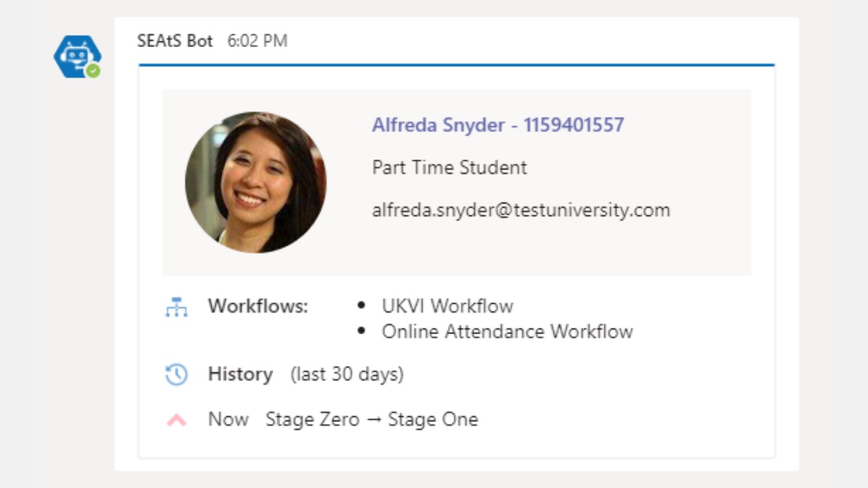Open the Alfreda Snyder - 1159401557 link

tap(498, 125)
